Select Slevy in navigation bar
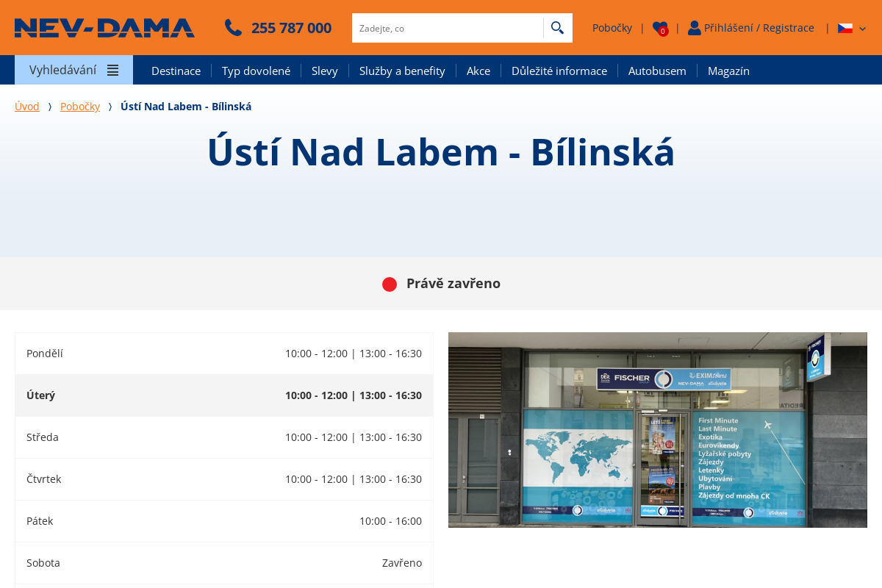This screenshot has width=882, height=588. pyautogui.click(x=324, y=71)
